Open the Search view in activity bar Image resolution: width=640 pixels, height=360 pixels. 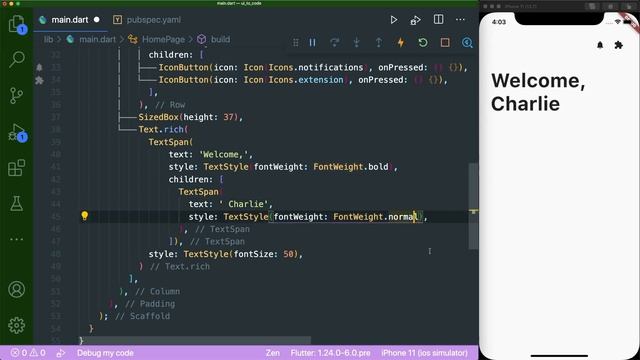[x=17, y=59]
